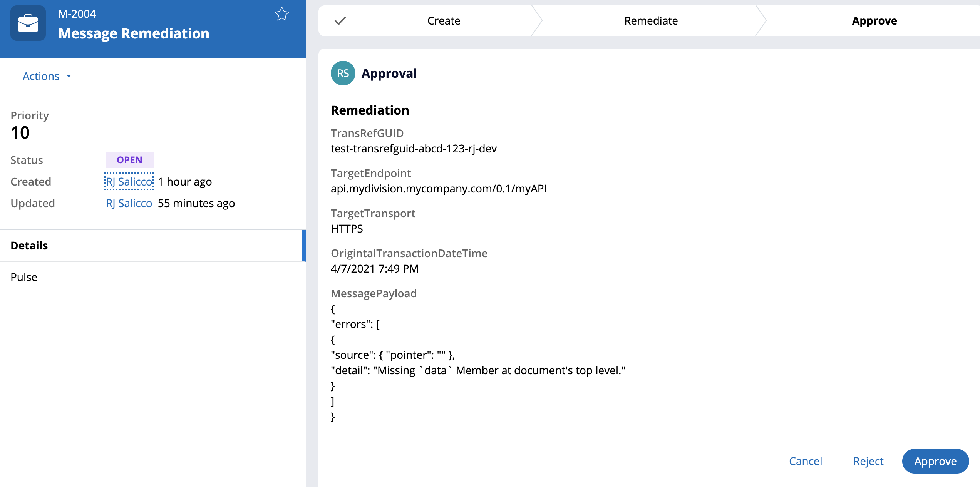Image resolution: width=980 pixels, height=487 pixels.
Task: Click the Create stage checkmark icon
Action: click(x=340, y=21)
